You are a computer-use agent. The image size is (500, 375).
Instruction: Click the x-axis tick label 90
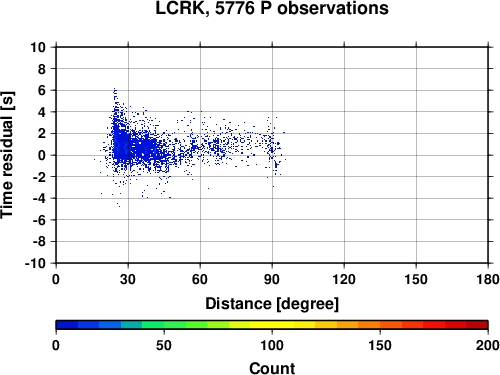point(272,279)
